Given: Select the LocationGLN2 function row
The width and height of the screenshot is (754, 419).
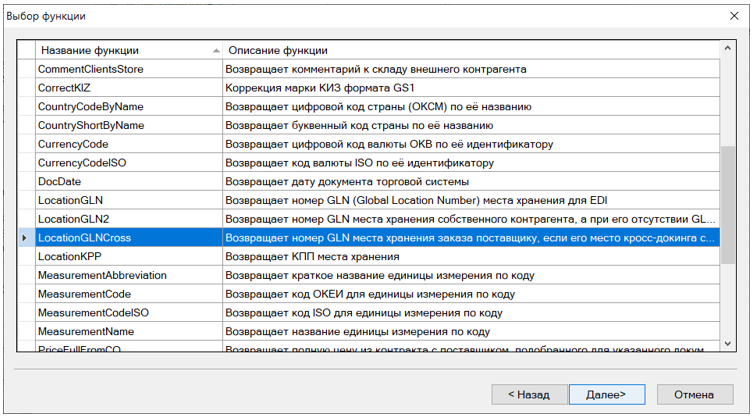Looking at the screenshot, I should (73, 219).
